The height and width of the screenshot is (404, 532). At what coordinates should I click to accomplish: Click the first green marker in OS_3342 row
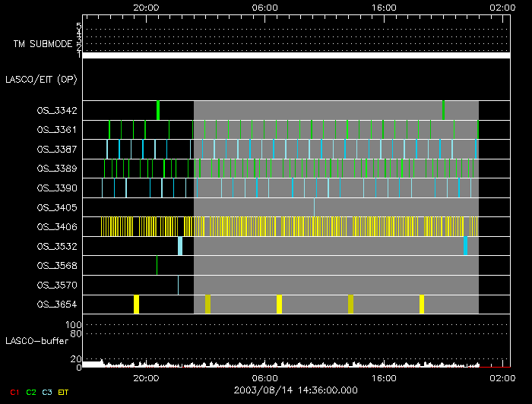point(157,110)
